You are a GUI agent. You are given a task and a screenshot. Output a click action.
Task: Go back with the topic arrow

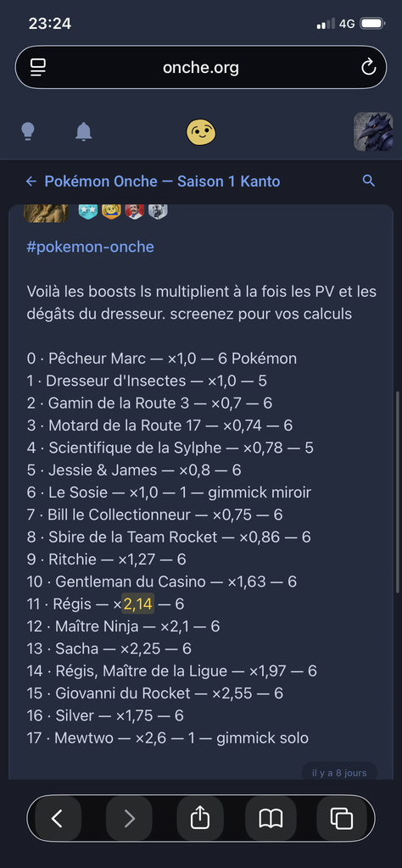[x=31, y=181]
